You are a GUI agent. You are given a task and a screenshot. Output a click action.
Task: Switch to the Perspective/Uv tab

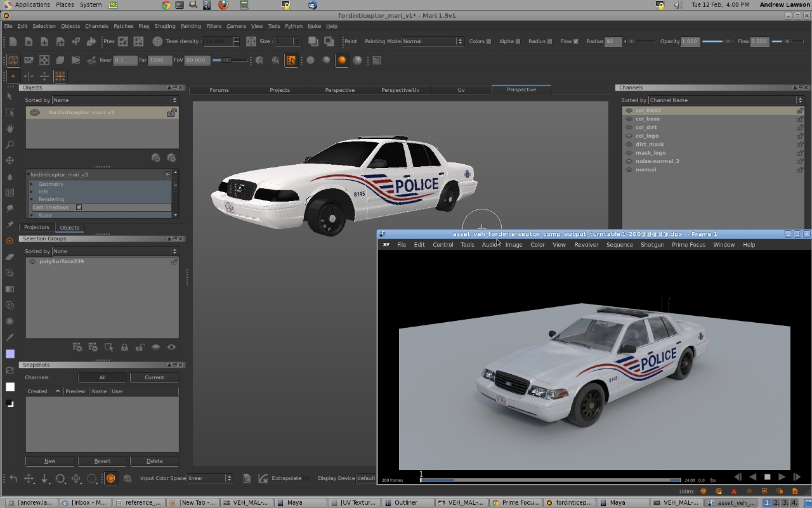click(x=400, y=90)
